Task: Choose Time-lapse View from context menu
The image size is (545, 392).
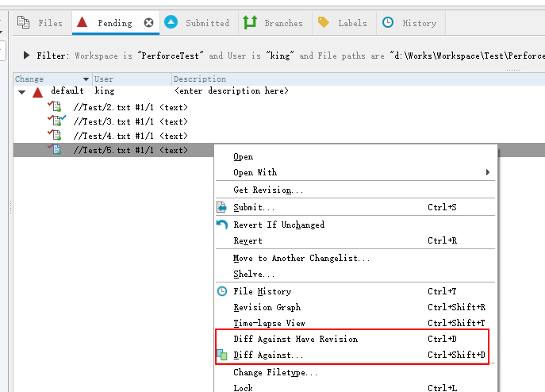Action: click(x=269, y=323)
